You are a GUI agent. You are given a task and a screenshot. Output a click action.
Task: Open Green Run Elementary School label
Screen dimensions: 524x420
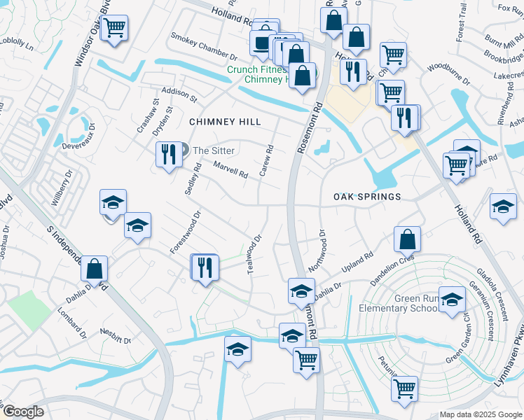(x=399, y=303)
